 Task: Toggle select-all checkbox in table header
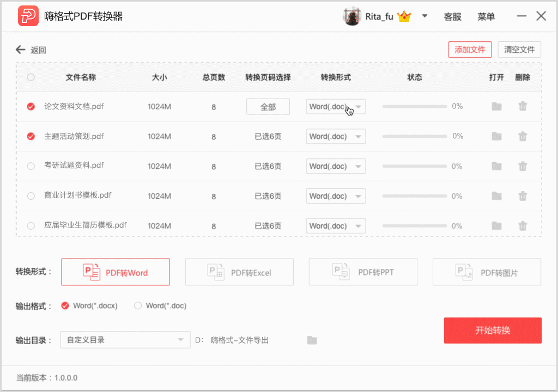point(31,77)
